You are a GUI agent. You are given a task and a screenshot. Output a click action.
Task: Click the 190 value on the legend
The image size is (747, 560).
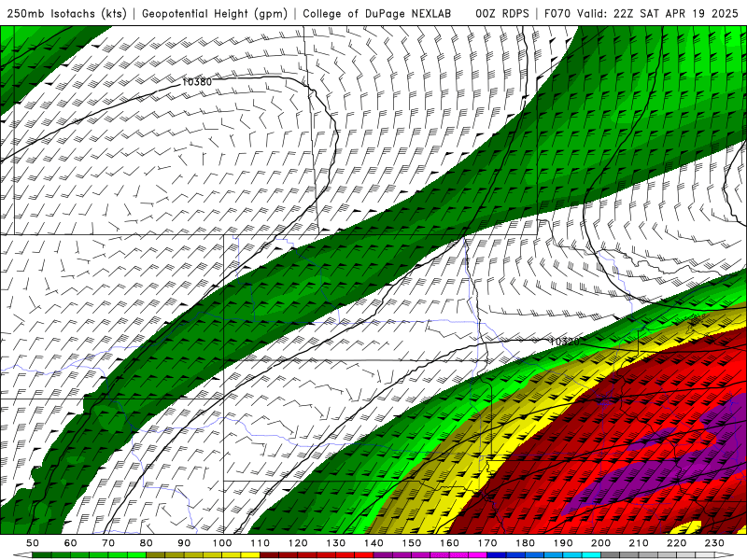[x=563, y=543]
